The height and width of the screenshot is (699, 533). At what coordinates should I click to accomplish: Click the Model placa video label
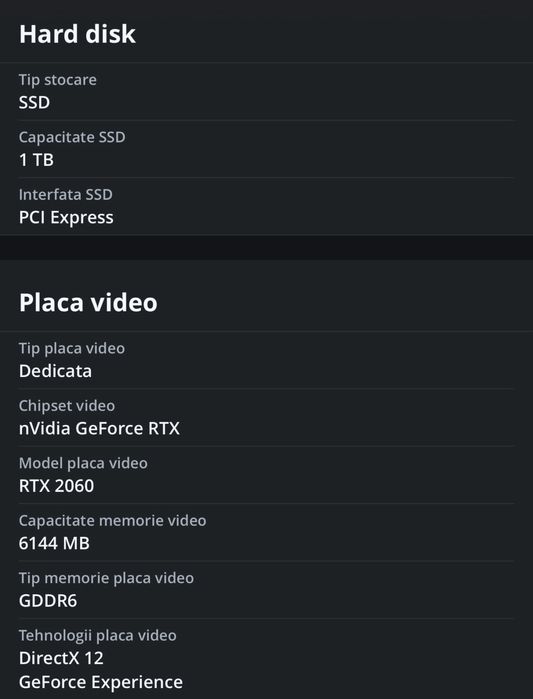click(x=83, y=464)
